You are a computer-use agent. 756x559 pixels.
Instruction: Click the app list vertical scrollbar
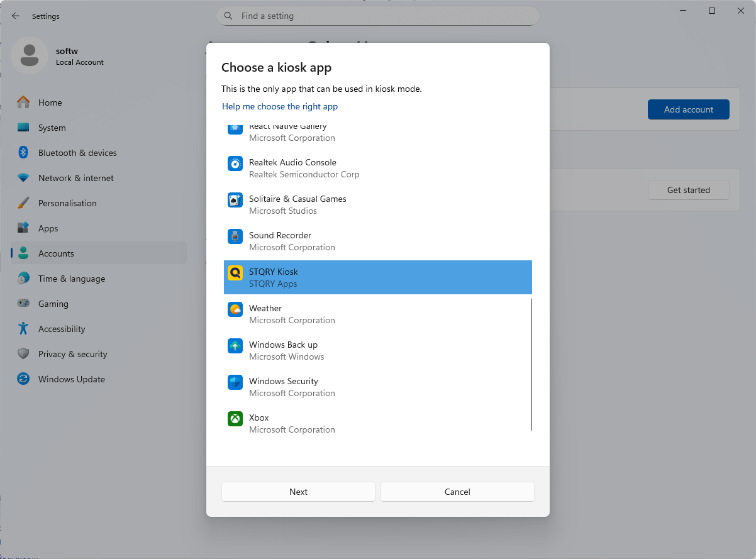pyautogui.click(x=531, y=365)
